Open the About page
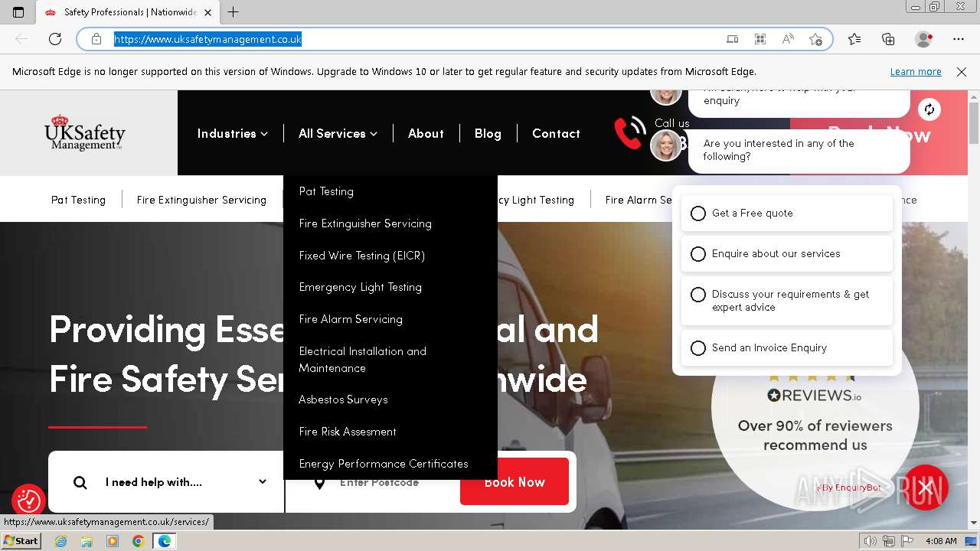This screenshot has width=980, height=551. coord(426,133)
